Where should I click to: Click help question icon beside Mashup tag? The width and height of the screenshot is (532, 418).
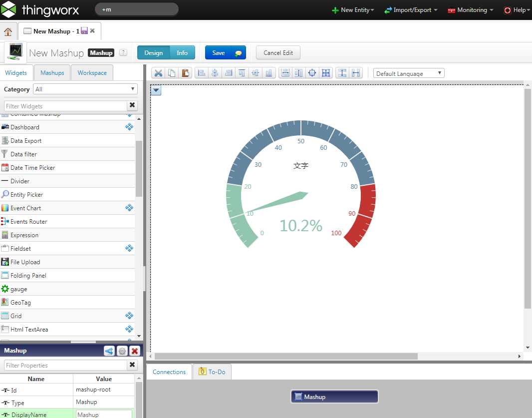click(x=123, y=52)
